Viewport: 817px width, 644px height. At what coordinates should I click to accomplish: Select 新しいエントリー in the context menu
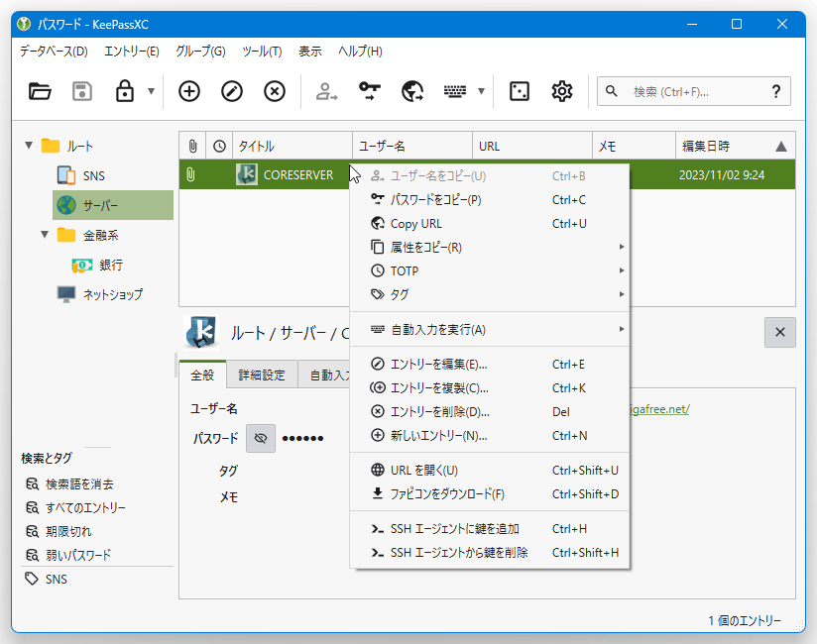click(x=489, y=436)
